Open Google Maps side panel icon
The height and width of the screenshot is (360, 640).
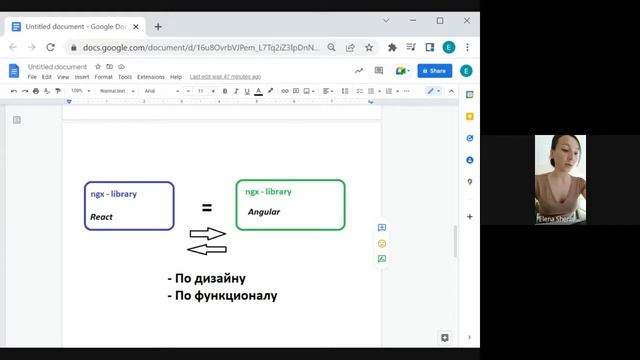[x=470, y=182]
